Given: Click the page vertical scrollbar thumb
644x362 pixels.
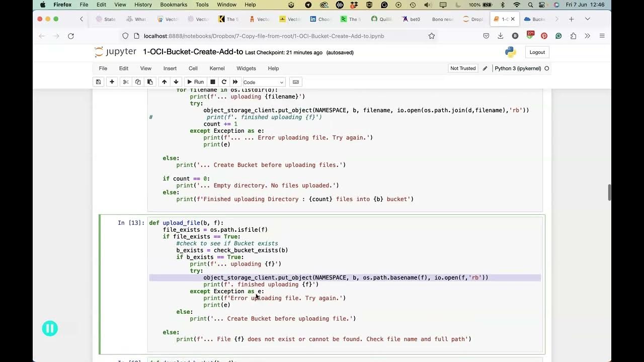Looking at the screenshot, I should (610, 193).
